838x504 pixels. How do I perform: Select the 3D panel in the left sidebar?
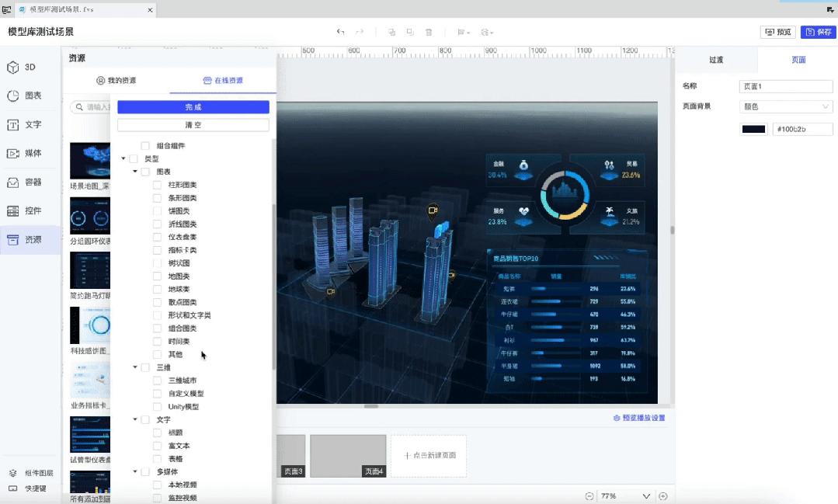click(x=30, y=68)
